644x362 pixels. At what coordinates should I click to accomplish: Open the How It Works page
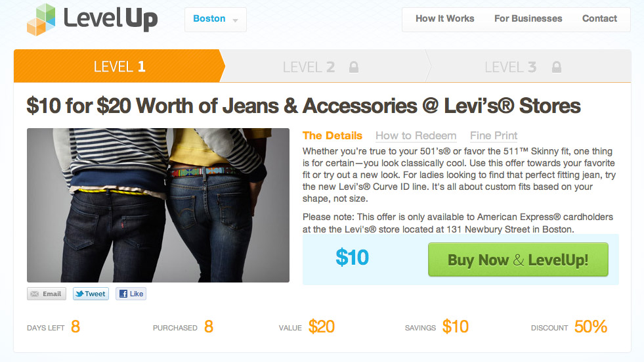click(445, 18)
